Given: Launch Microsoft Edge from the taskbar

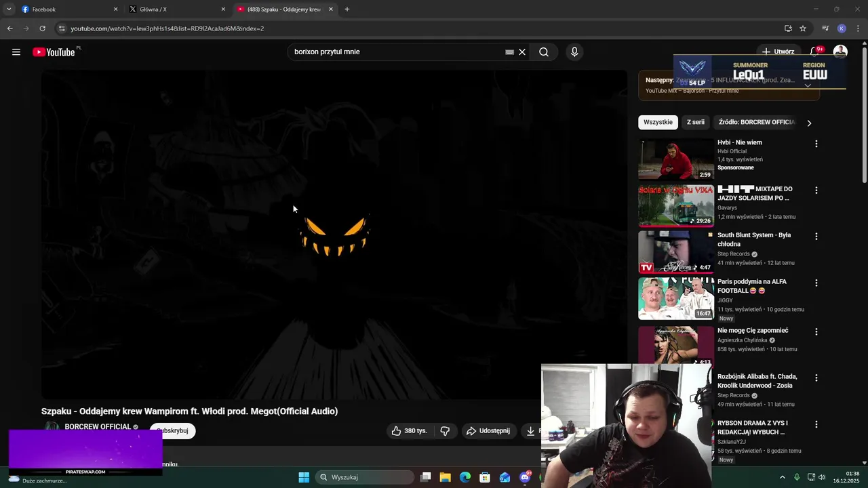Looking at the screenshot, I should pyautogui.click(x=465, y=477).
